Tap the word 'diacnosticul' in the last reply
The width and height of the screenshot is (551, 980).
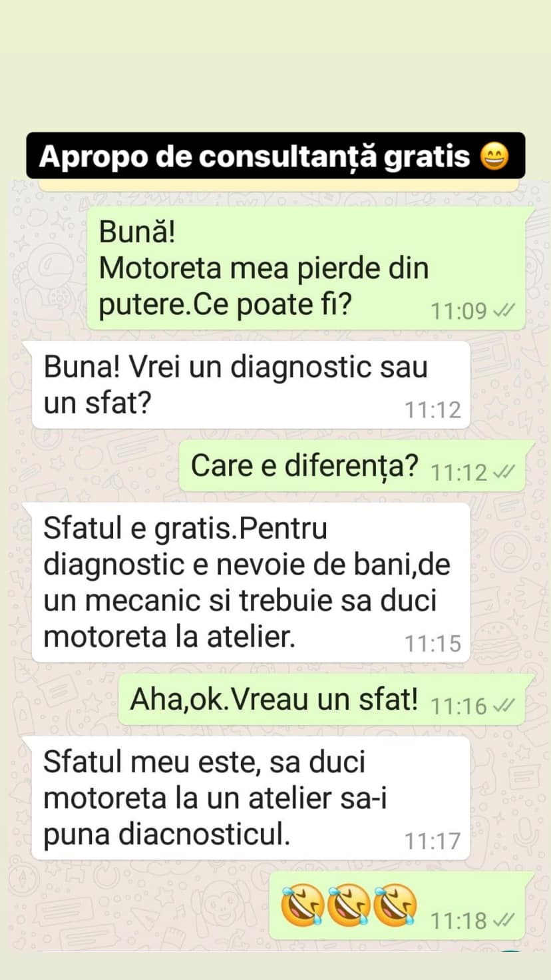click(x=205, y=834)
